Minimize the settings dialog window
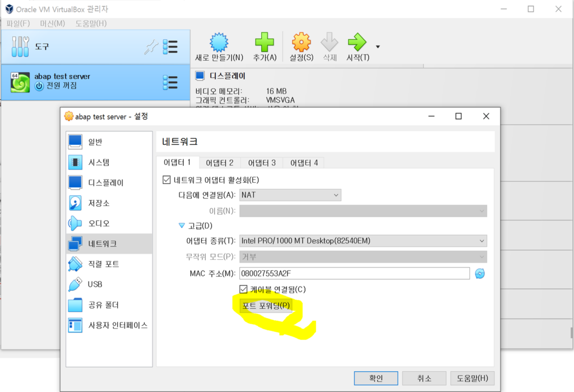The image size is (574, 392). coord(432,116)
